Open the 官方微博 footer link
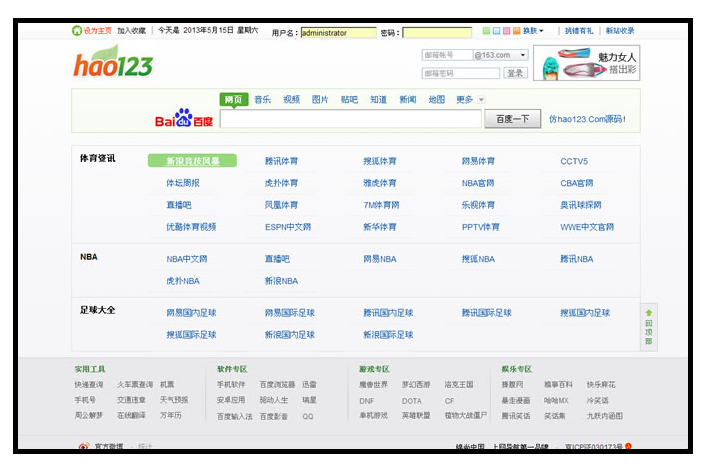This screenshot has width=711, height=473. coord(109,446)
